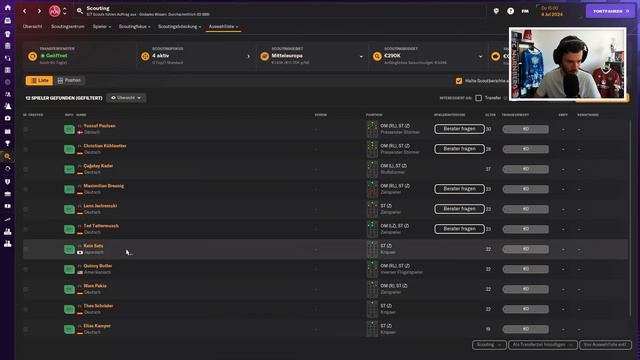
Task: Open the FM menu icon
Action: coord(525,11)
